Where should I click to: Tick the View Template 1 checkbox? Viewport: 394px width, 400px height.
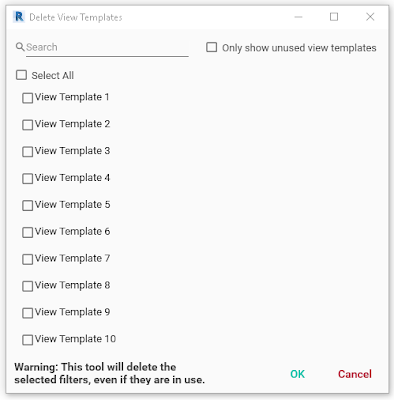[x=27, y=98]
